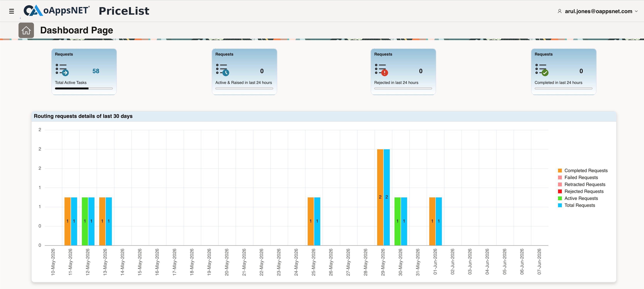The width and height of the screenshot is (644, 289).
Task: Click the blue total bar for 01-Jun-2026
Action: pos(439,221)
